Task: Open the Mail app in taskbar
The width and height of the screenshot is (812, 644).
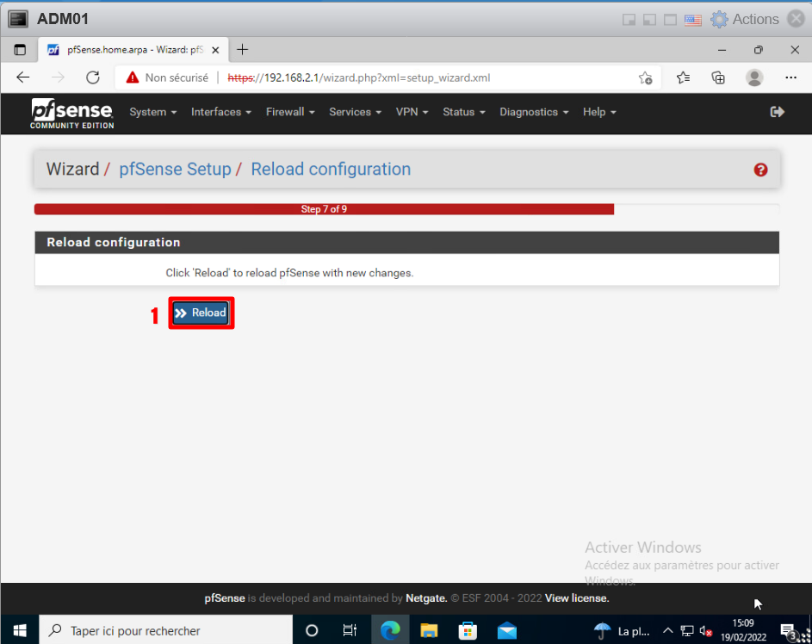Action: coord(506,630)
